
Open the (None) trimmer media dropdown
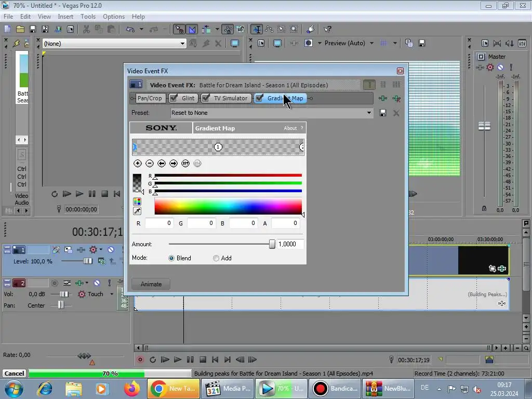click(182, 44)
